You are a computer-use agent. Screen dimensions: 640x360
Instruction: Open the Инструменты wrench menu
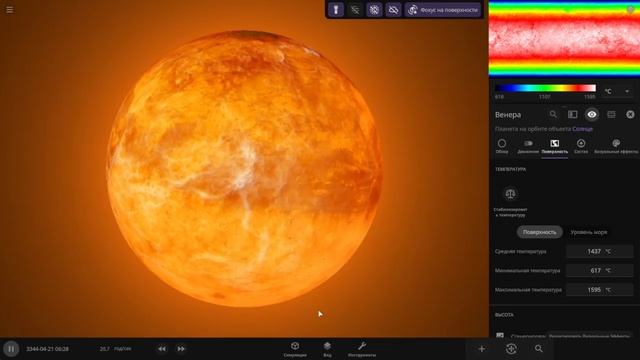(x=362, y=349)
